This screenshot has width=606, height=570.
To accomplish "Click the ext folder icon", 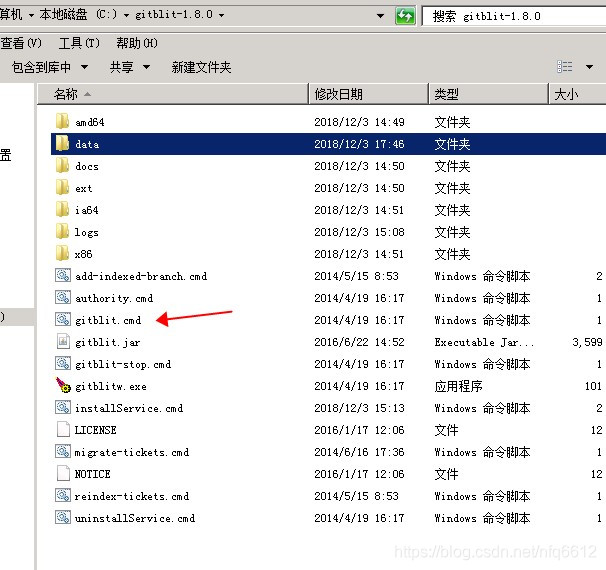I will [x=62, y=187].
